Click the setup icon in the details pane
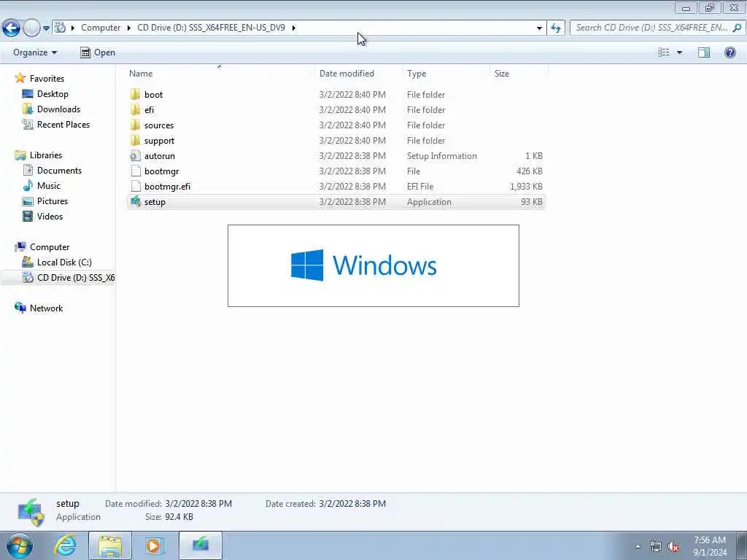 point(31,511)
